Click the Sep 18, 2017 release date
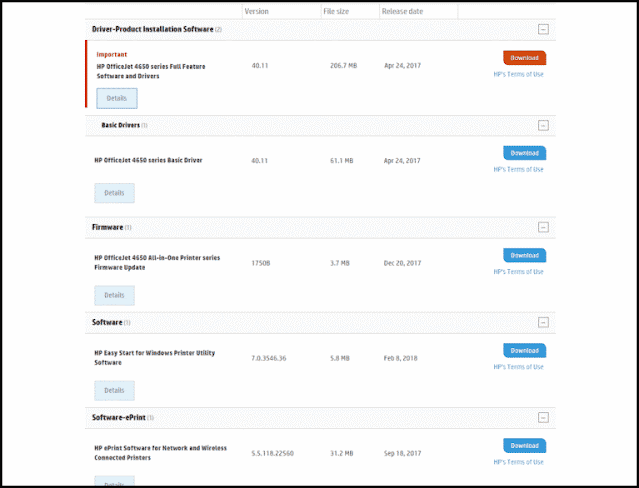639x488 pixels. click(x=402, y=453)
